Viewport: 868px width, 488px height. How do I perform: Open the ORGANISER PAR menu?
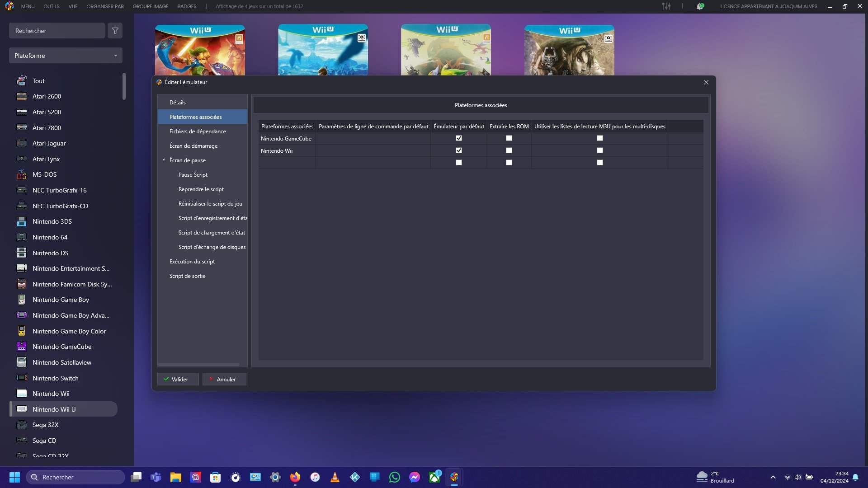[x=105, y=6]
